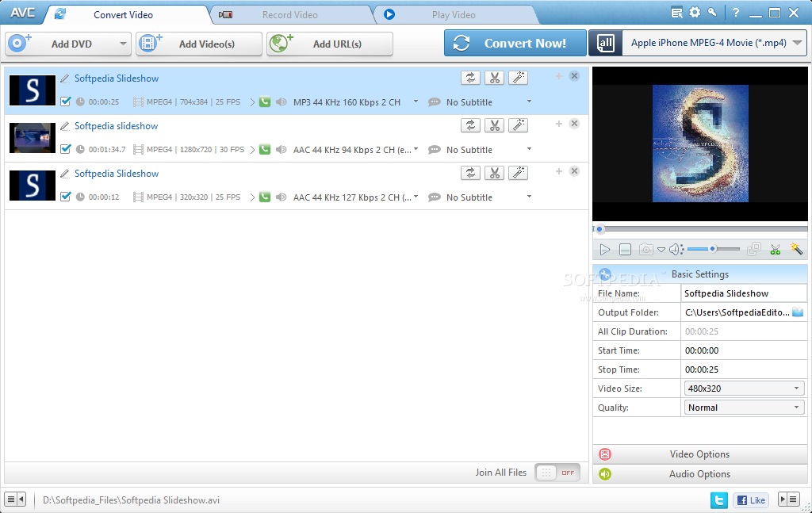Open effects wand on the 320x320 video row
812x513 pixels.
(x=519, y=173)
